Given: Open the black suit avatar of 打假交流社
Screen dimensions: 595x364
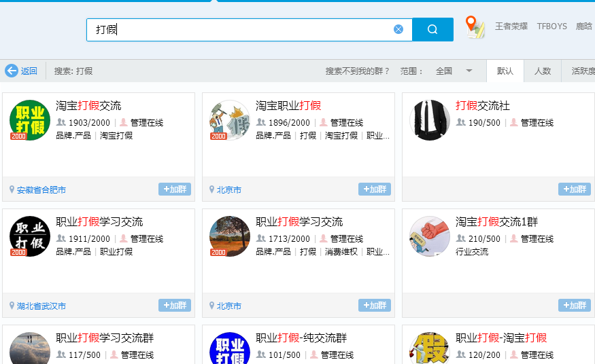Looking at the screenshot, I should tap(430, 120).
